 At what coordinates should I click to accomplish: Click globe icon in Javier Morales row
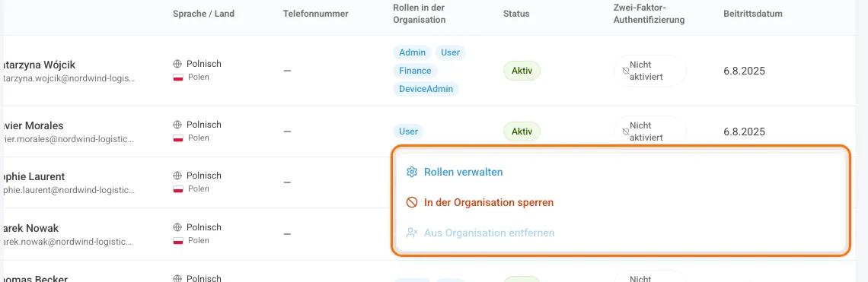(177, 125)
